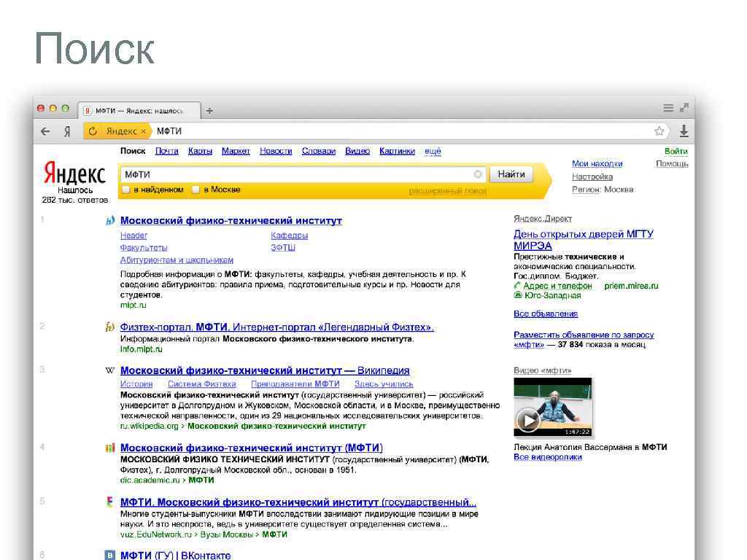Reload page via circular arrow icon
The width and height of the screenshot is (747, 560).
point(93,131)
